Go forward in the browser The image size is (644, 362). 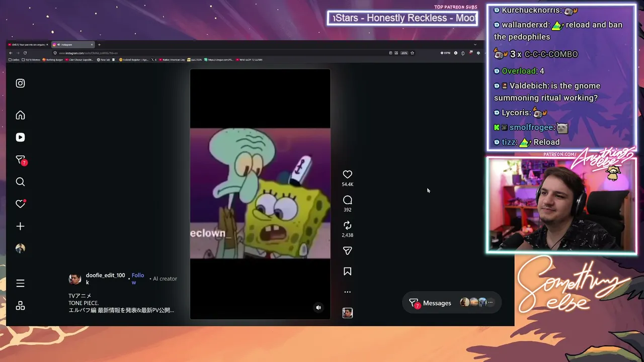18,53
